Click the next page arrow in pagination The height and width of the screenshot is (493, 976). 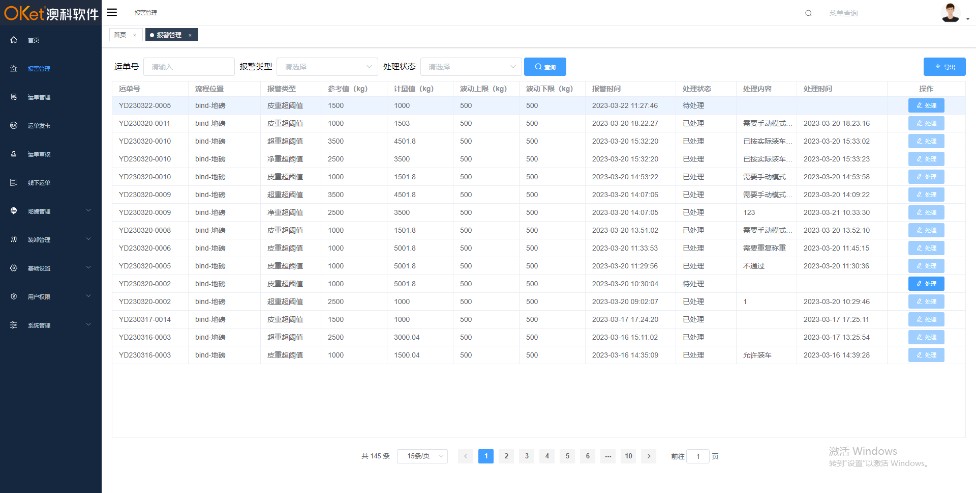pos(650,456)
